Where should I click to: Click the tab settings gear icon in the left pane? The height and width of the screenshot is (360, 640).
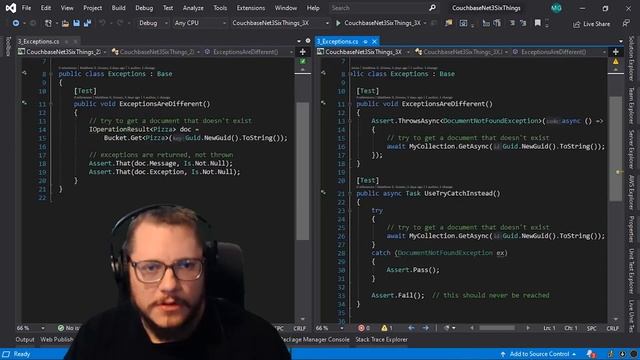tap(308, 41)
